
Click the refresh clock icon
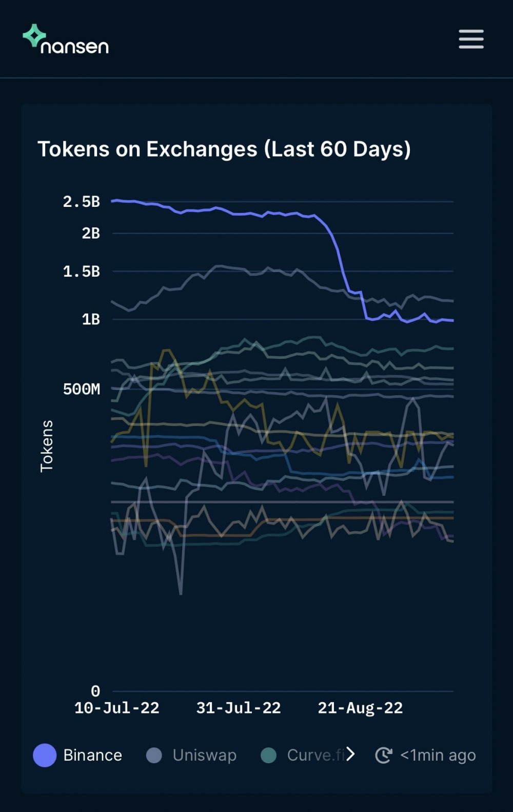384,755
